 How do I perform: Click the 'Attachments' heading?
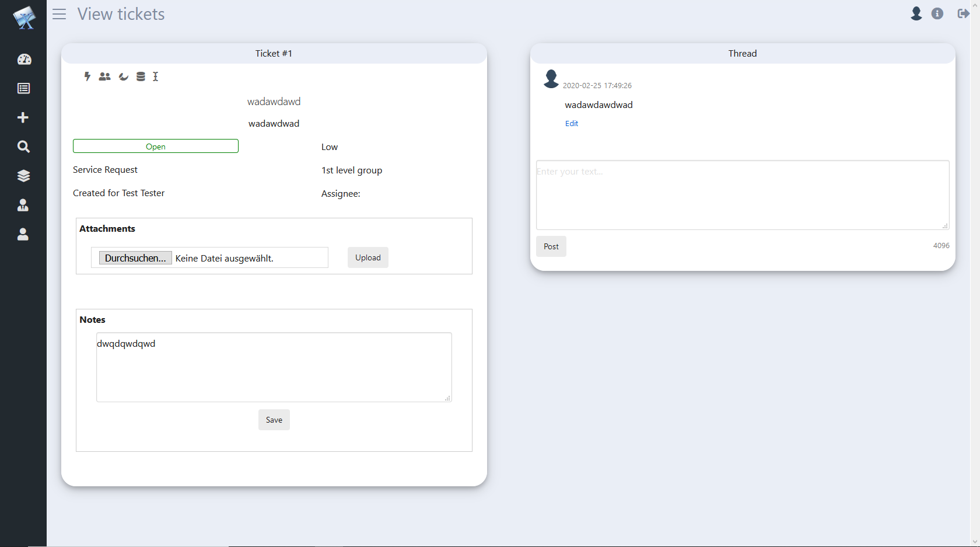(x=107, y=229)
